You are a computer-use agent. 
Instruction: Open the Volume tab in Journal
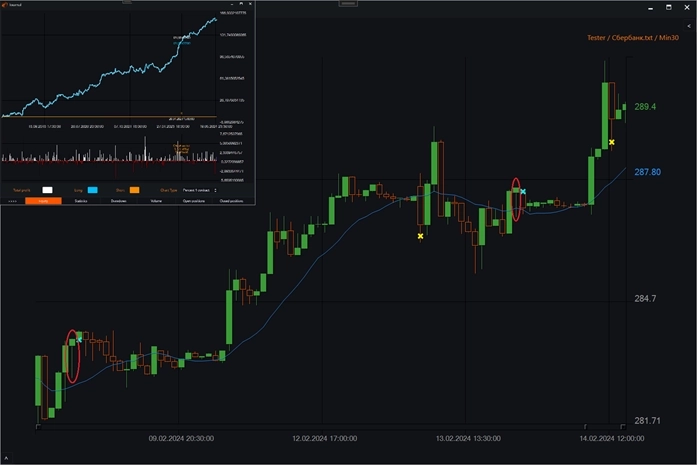(x=156, y=201)
